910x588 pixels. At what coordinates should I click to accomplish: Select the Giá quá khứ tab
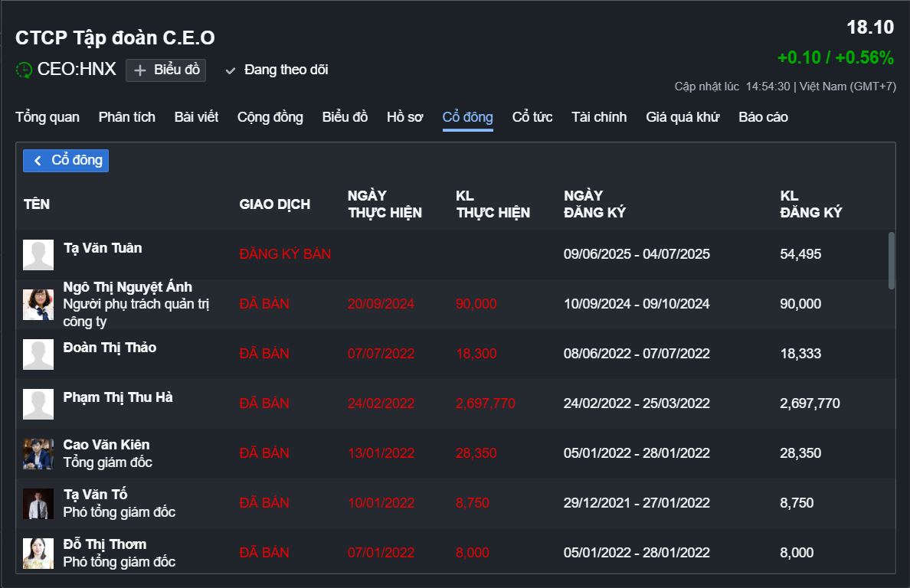coord(682,117)
